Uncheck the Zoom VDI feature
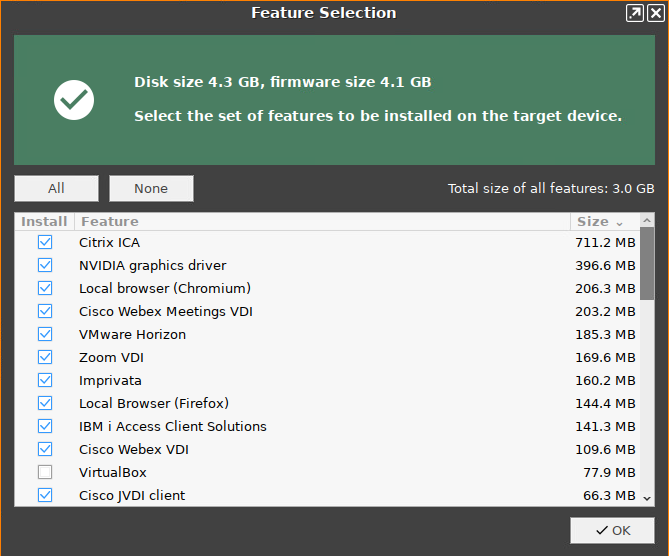Viewport: 669px width, 556px height. pos(45,357)
